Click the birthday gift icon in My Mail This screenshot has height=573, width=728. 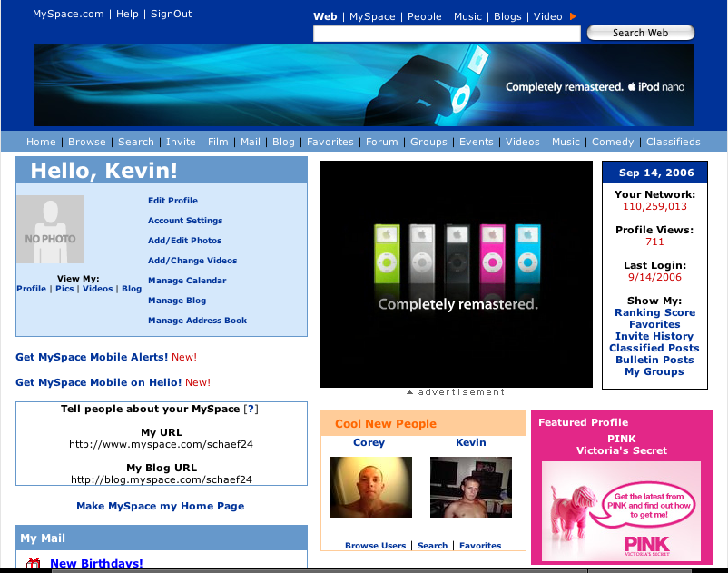coord(33,564)
